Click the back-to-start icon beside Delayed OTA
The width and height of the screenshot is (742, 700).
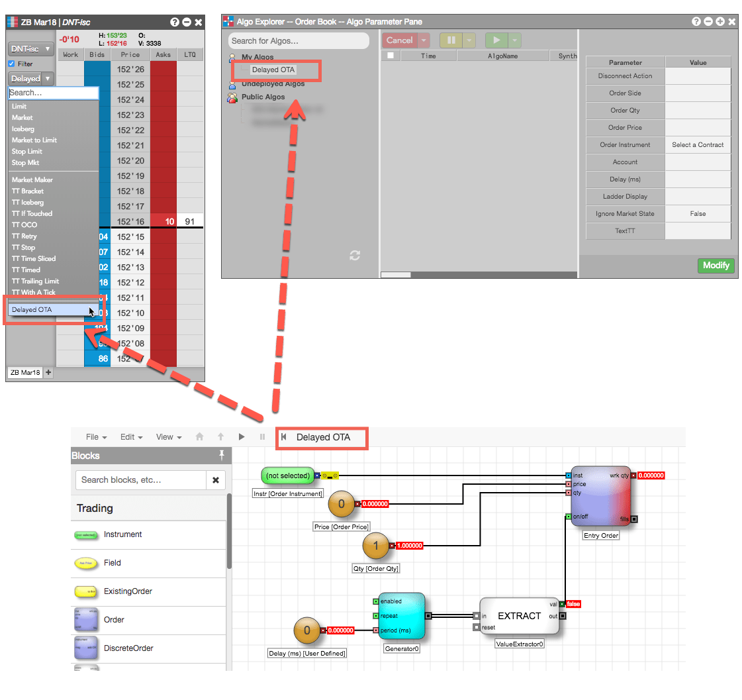(283, 436)
